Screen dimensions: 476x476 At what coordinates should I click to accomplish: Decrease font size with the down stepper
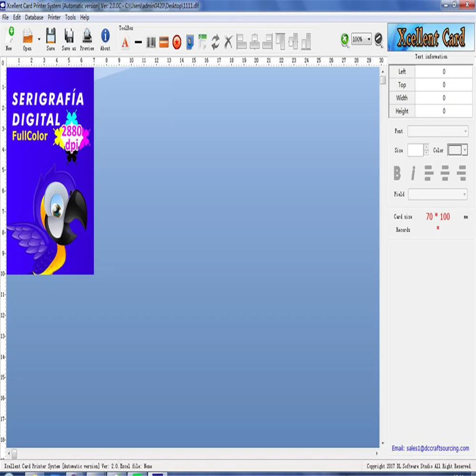click(x=426, y=153)
